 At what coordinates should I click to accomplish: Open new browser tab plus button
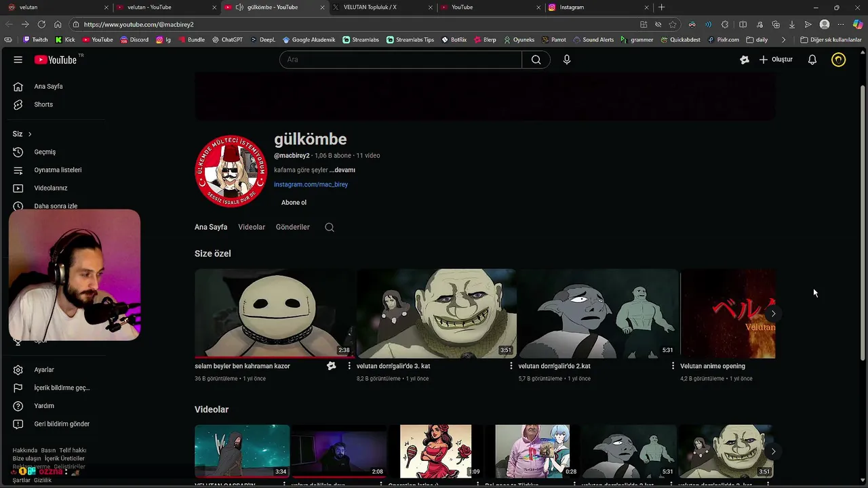tap(661, 7)
